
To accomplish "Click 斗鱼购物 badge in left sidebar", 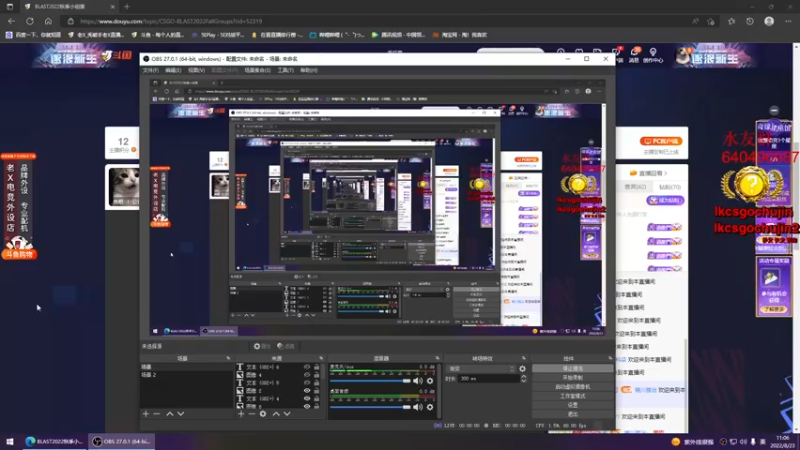I will (19, 254).
